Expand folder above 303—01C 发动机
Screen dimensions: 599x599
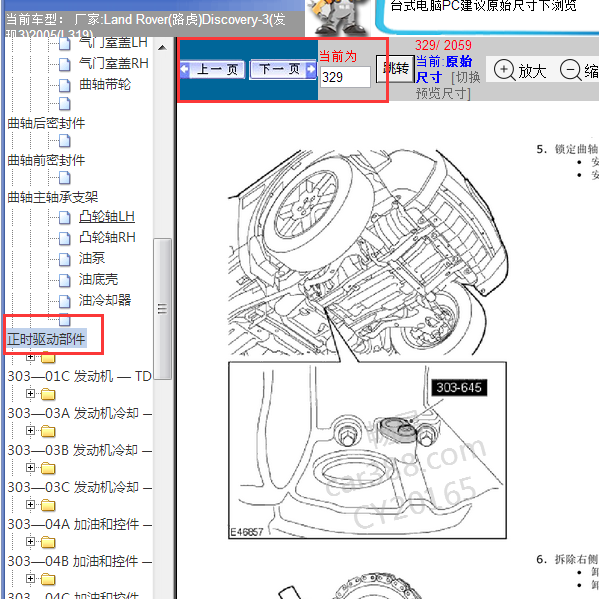31,358
